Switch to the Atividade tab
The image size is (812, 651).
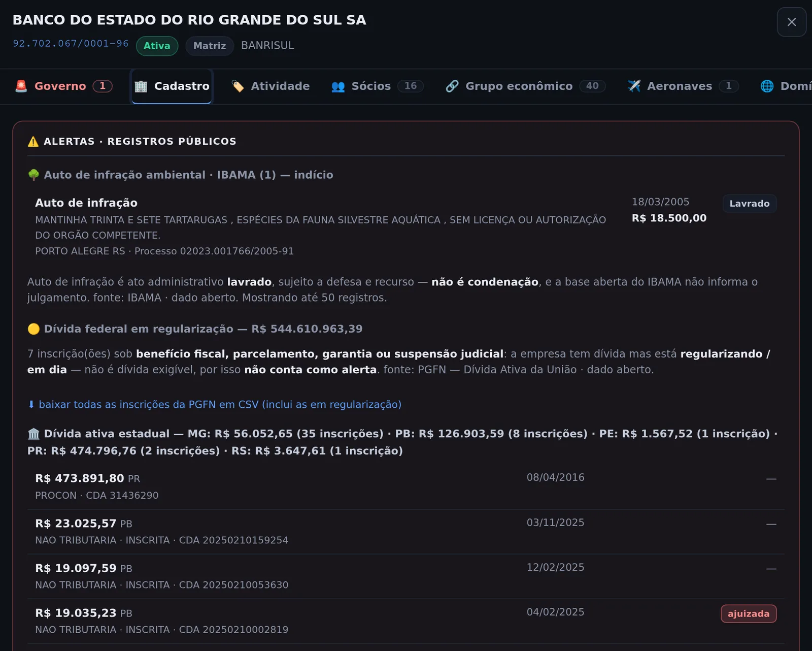click(x=270, y=86)
